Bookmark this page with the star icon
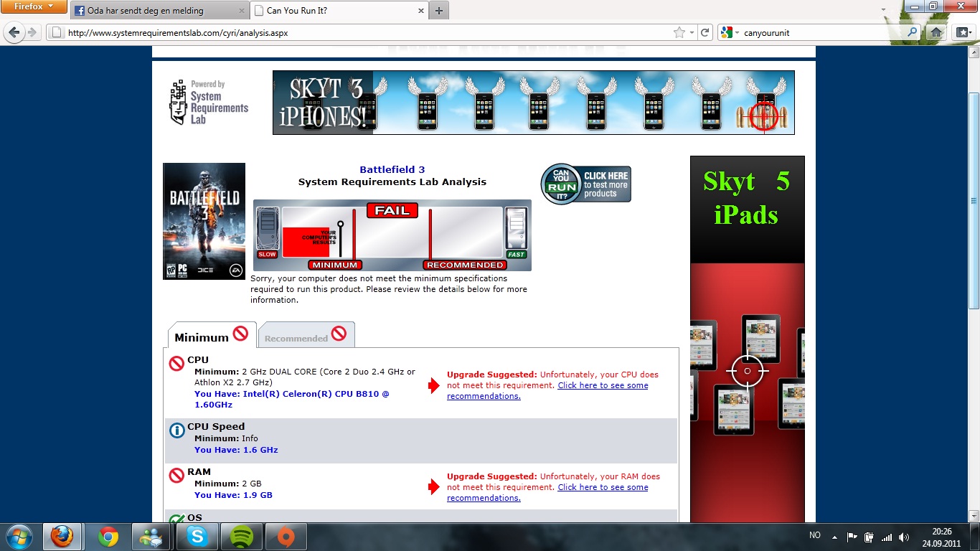980x551 pixels. 679,32
